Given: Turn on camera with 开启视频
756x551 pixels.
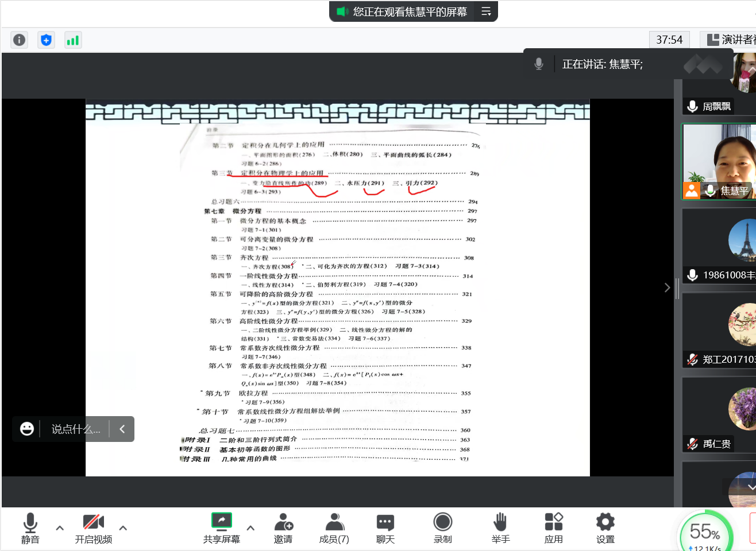Looking at the screenshot, I should tap(94, 528).
